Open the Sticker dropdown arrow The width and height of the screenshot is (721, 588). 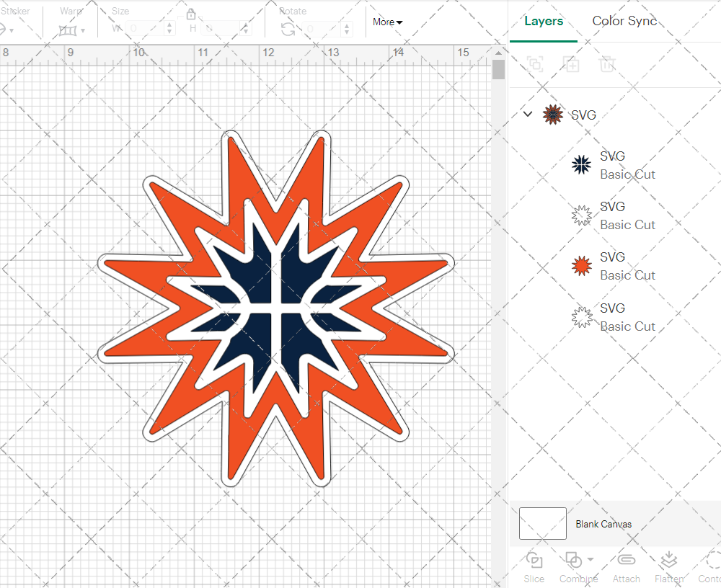click(x=12, y=31)
